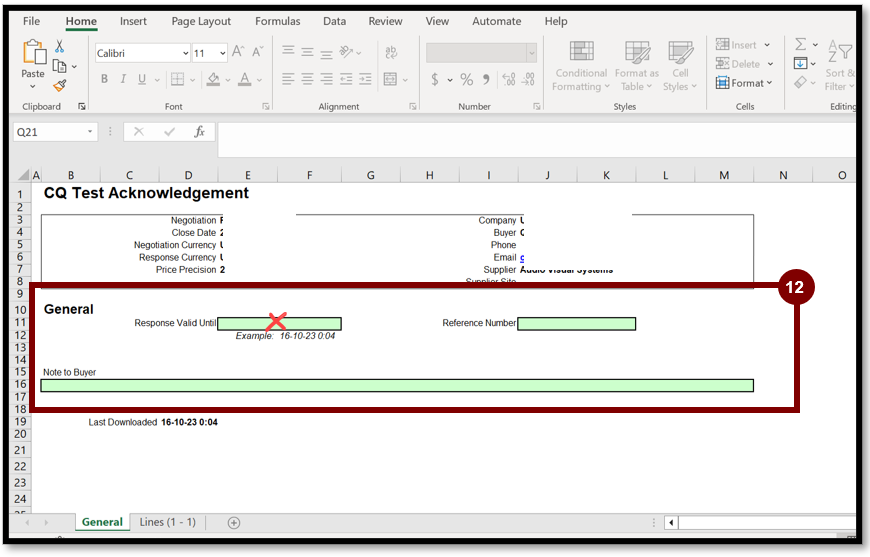Click the Note to Buyer input field
Image resolution: width=870 pixels, height=557 pixels.
[396, 385]
